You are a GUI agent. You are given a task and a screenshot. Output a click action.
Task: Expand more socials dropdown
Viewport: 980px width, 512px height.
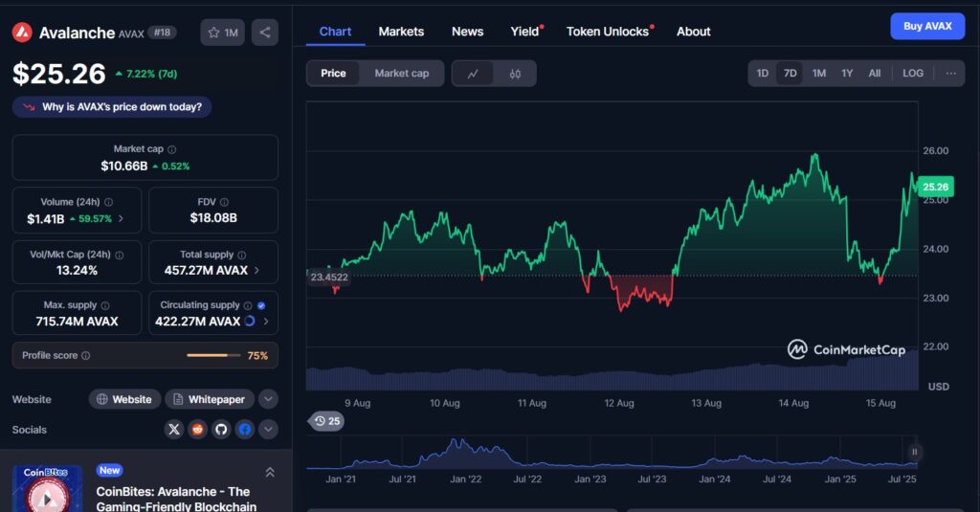click(268, 430)
